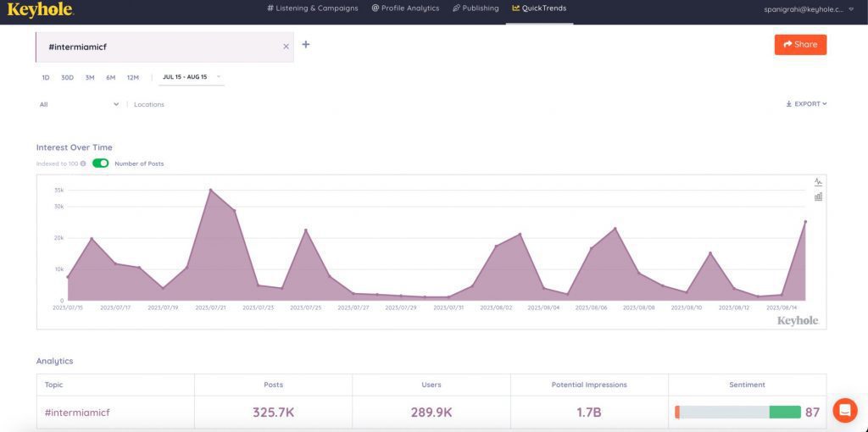Click the #intermiamicf search field
868x432 pixels.
tap(164, 47)
